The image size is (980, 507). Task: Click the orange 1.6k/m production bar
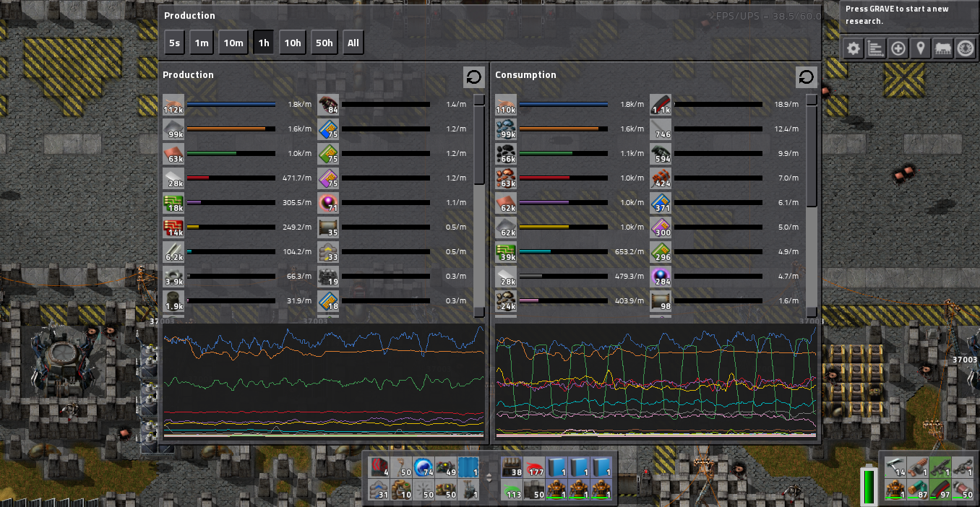[231, 129]
